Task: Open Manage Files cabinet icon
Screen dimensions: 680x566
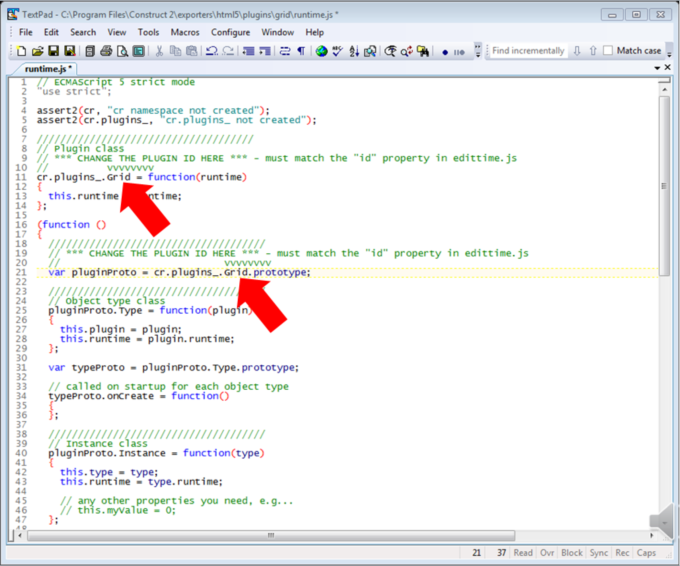Action: (x=90, y=51)
